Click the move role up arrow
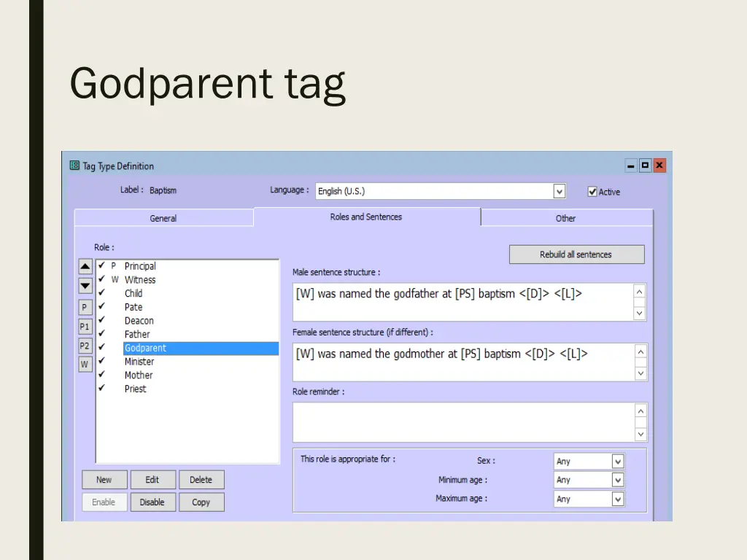This screenshot has width=747, height=560. [85, 266]
